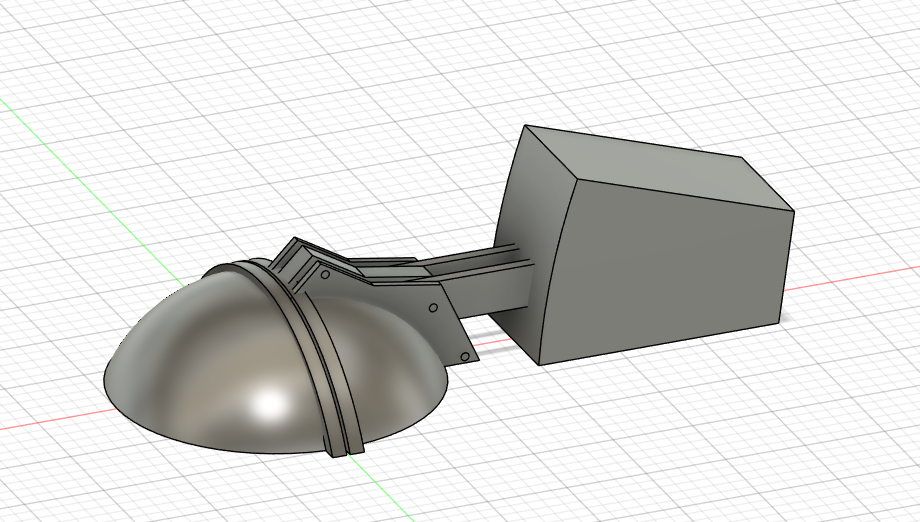The width and height of the screenshot is (920, 522).
Task: Select the middle screw hole on the bracket plate
Action: pyautogui.click(x=433, y=308)
